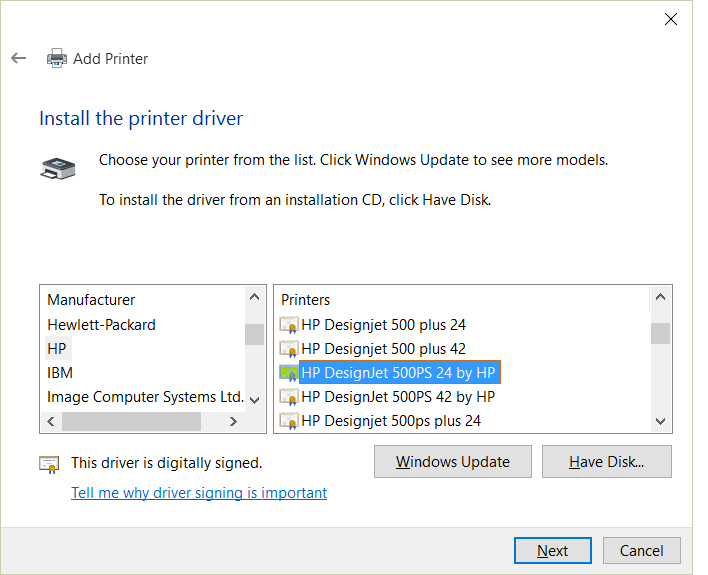Click the icon beside DesignJet 500PS 42 by HP
708x575 pixels.
pyautogui.click(x=289, y=397)
